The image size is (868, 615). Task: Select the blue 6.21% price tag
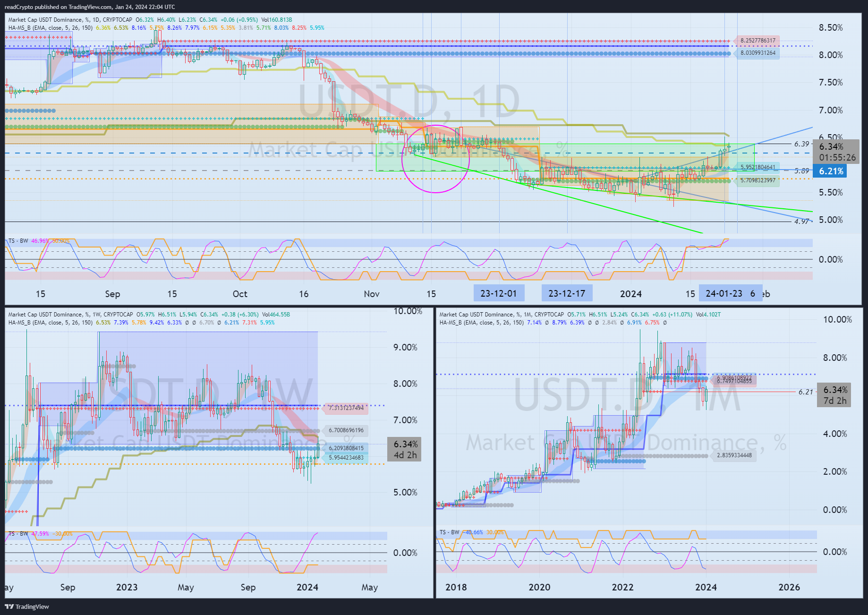[831, 171]
